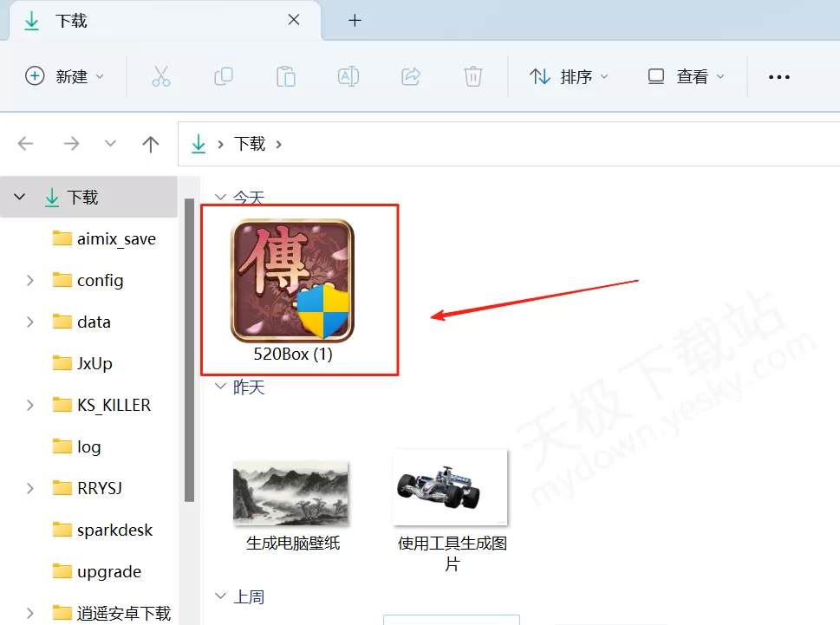
Task: Click the sidebar vertical scrollbar
Action: (x=189, y=349)
